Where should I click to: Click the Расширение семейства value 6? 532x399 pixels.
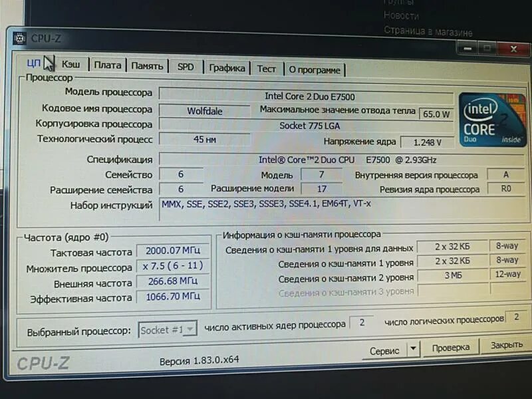(181, 189)
